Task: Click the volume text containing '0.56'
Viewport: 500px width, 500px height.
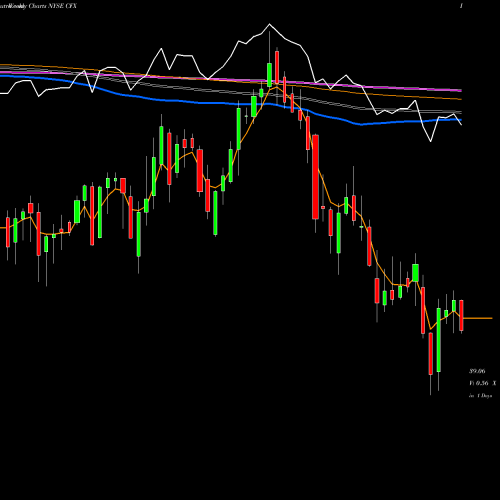Action: (x=483, y=383)
